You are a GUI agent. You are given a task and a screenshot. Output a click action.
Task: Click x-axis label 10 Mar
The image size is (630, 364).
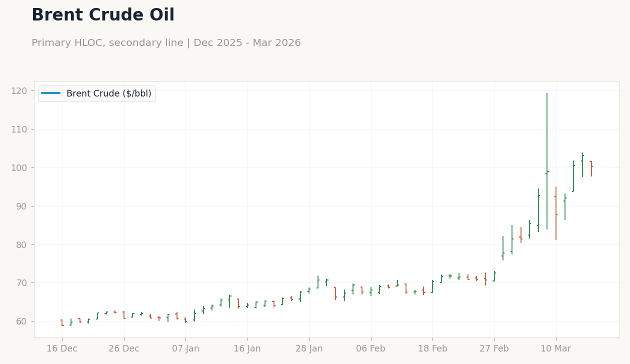click(x=556, y=349)
